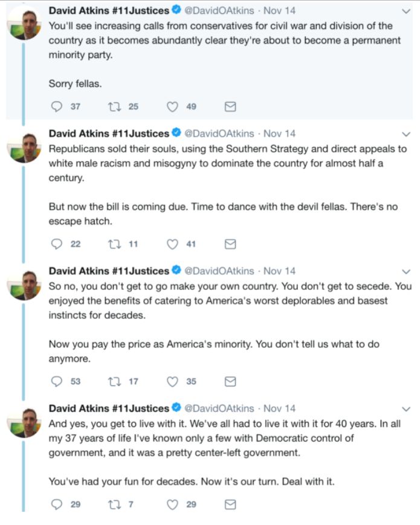Expand options chevron on the Southern Strategy tweet
This screenshot has height=525, width=420.
(406, 134)
